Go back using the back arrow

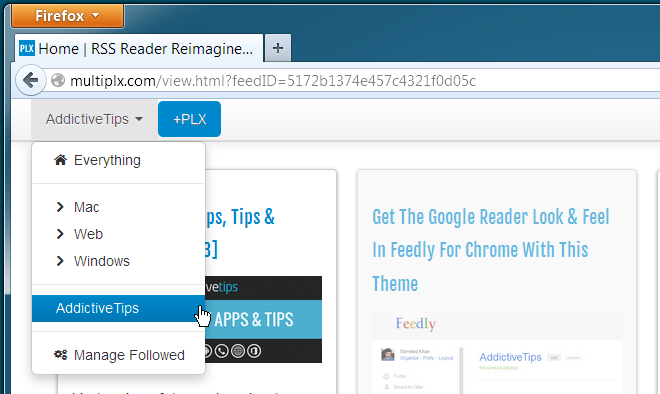point(30,80)
